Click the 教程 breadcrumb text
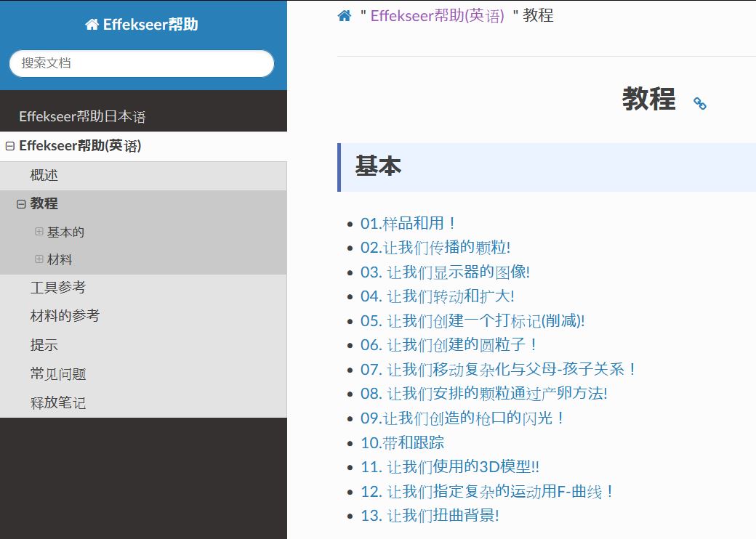Screen dimensions: 756x539 538,15
